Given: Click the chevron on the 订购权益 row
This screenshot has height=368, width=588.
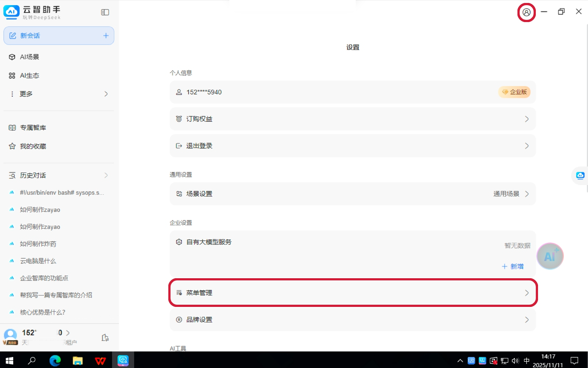Looking at the screenshot, I should 527,119.
